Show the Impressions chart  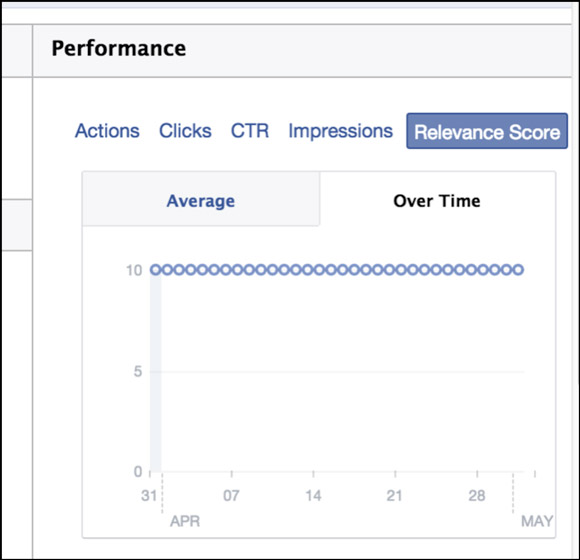[340, 131]
